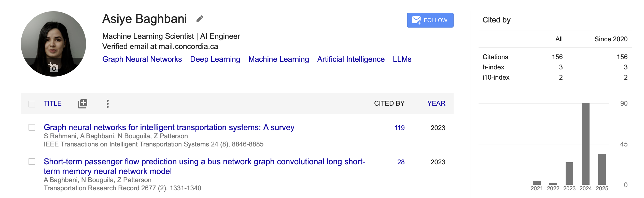
Task: Toggle the select-all checkbox in header
Action: coord(32,104)
